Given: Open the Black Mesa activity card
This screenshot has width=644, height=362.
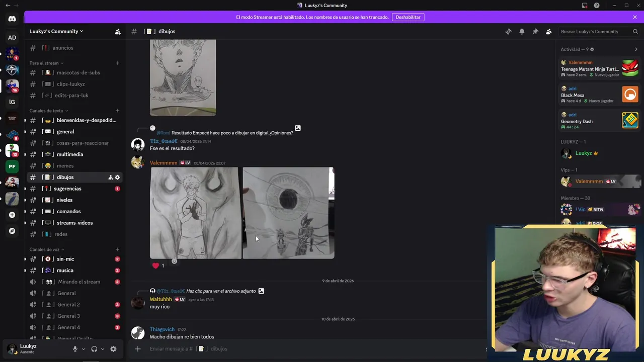Looking at the screenshot, I should pos(599,95).
